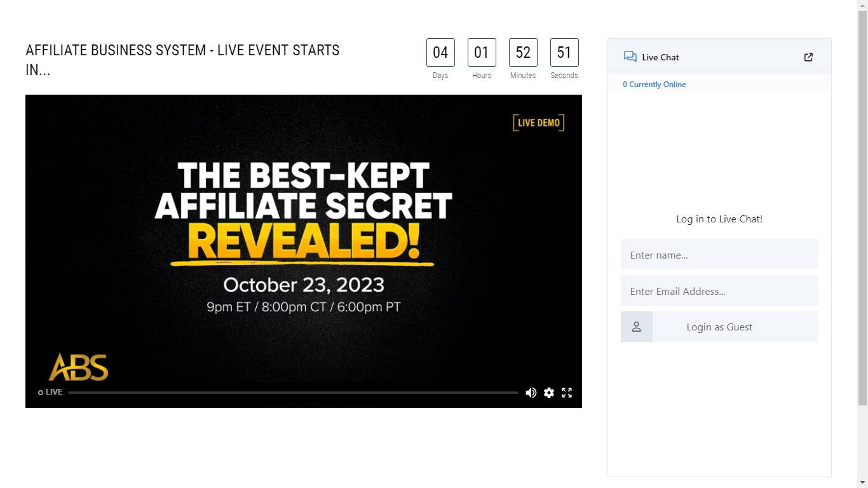Click the Seconds countdown box showing 51
Image resolution: width=868 pixels, height=488 pixels.
tap(564, 52)
